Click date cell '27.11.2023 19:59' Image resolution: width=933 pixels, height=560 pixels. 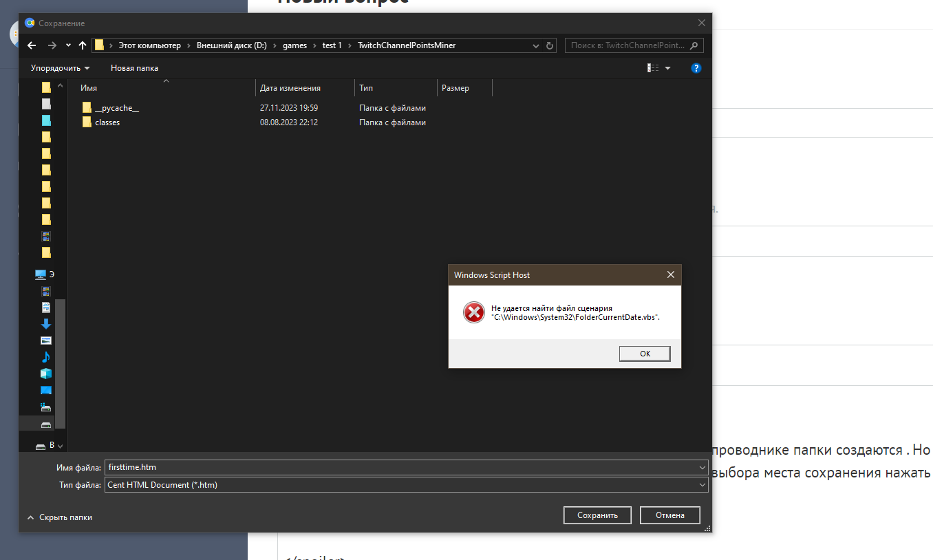point(289,108)
